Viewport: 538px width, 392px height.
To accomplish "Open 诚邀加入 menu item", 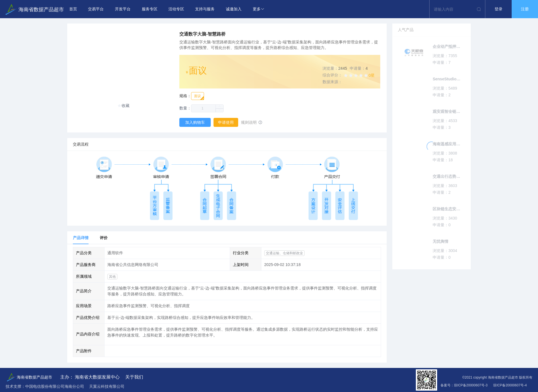I will (x=234, y=9).
